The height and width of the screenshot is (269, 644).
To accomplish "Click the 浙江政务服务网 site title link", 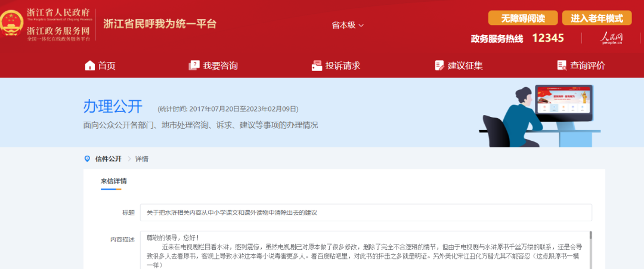I will pyautogui.click(x=58, y=31).
